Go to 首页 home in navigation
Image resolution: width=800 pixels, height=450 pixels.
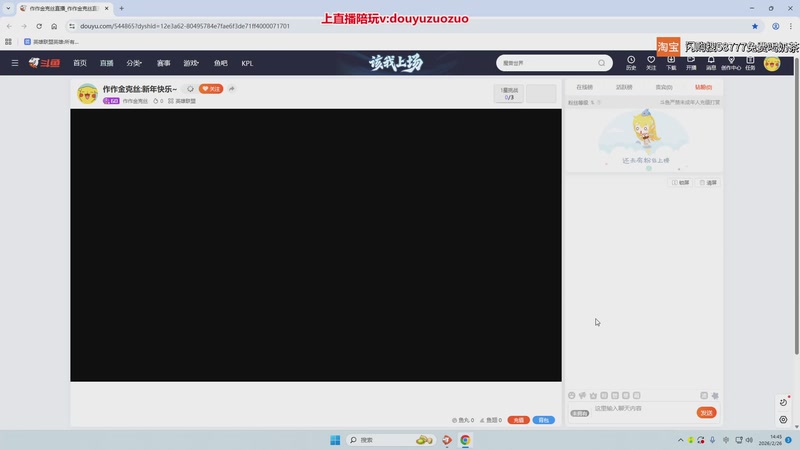pyautogui.click(x=80, y=63)
